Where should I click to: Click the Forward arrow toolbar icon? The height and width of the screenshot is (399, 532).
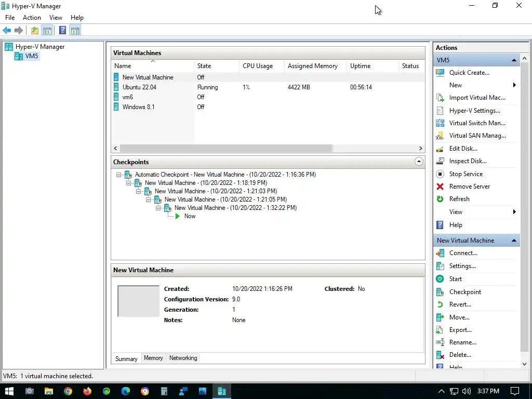19,31
